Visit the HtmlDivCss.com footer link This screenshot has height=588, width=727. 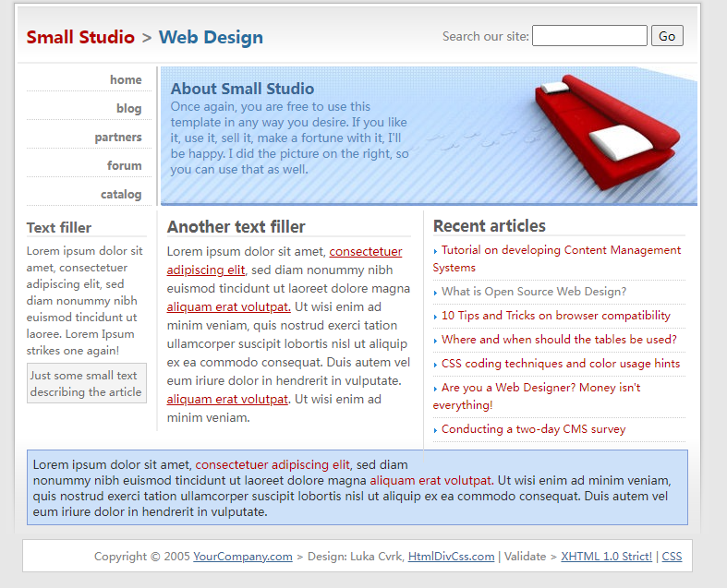click(451, 557)
